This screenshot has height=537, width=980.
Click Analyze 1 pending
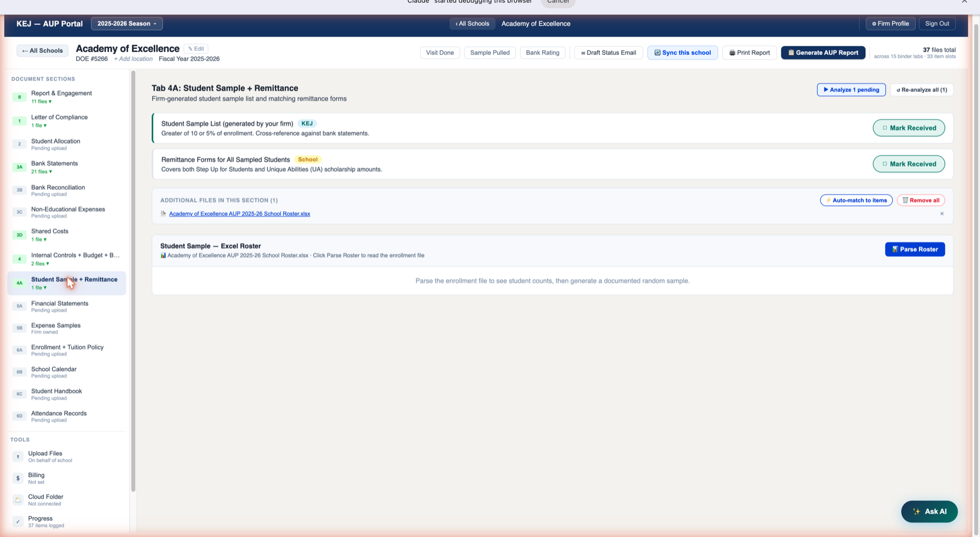[851, 90]
